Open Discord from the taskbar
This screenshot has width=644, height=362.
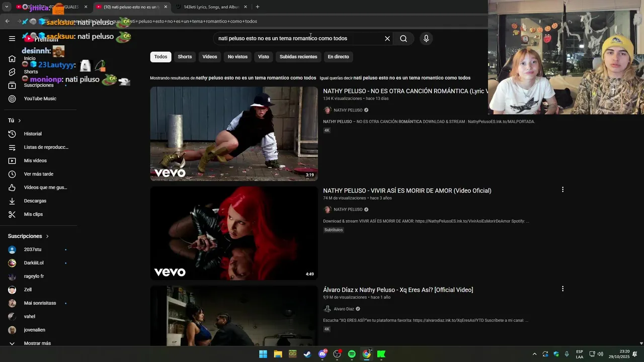pyautogui.click(x=323, y=354)
